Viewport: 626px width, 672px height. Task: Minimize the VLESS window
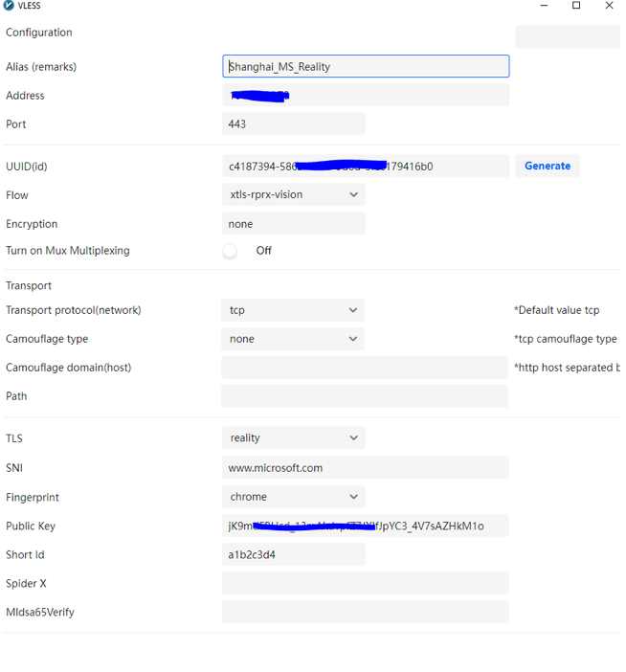coord(543,6)
